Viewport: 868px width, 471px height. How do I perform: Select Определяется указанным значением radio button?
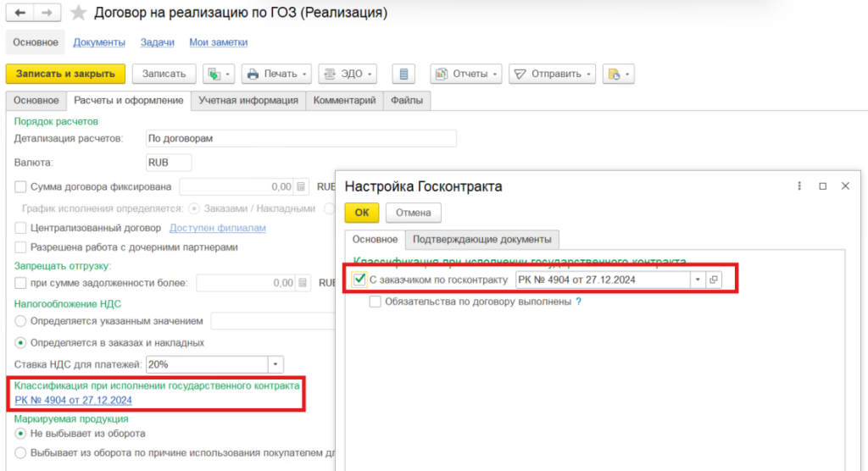[x=20, y=321]
